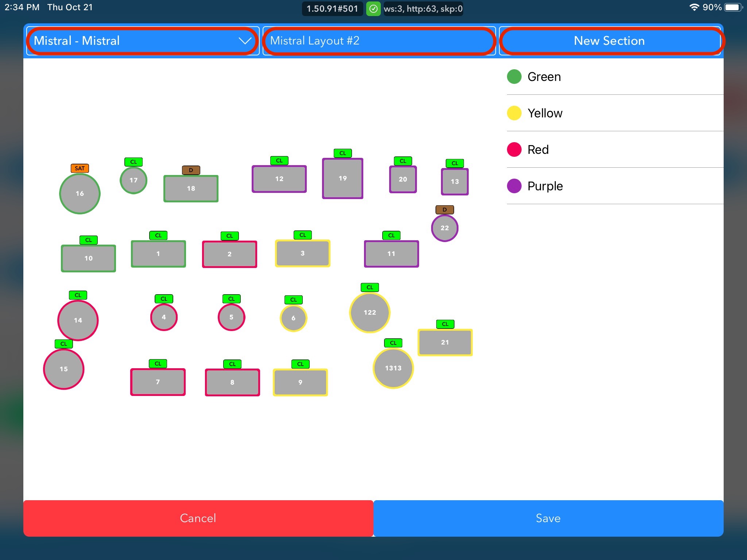Pick the Red color circle
The height and width of the screenshot is (560, 747).
click(514, 149)
